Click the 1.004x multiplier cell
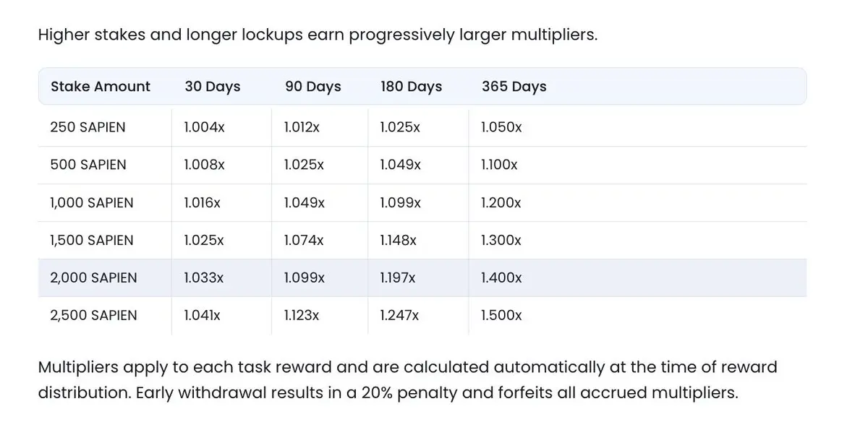 click(x=204, y=127)
